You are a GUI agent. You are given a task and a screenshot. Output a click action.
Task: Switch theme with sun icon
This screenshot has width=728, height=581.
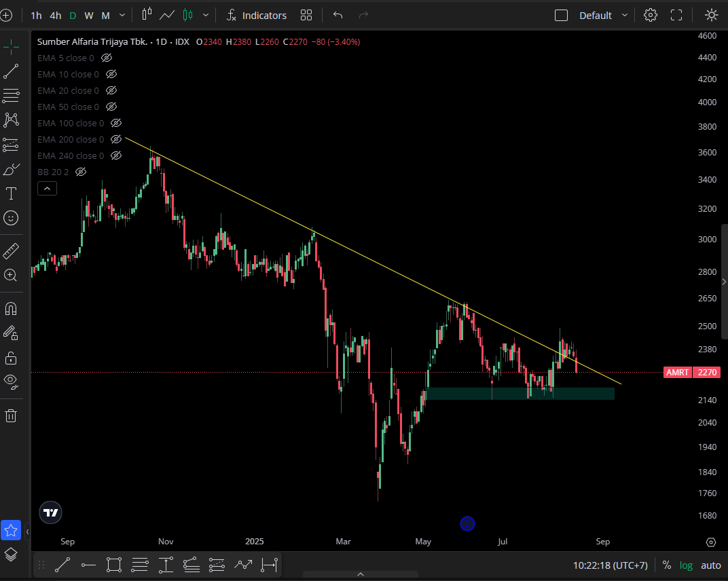pos(711,16)
